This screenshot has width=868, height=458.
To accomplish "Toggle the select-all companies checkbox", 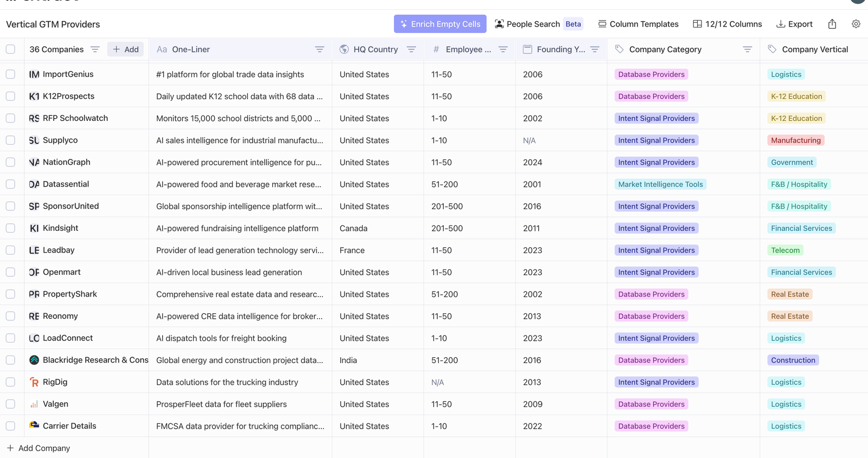I will point(10,49).
